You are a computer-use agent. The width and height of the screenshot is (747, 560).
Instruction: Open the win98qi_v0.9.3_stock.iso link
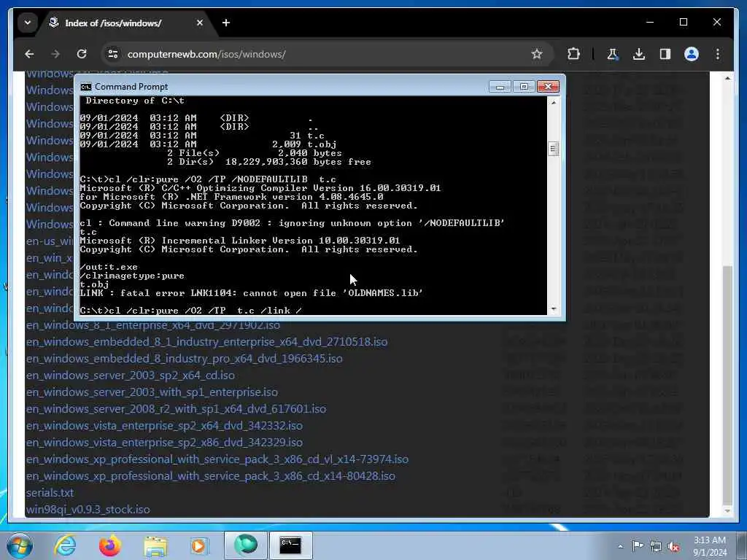coord(88,509)
